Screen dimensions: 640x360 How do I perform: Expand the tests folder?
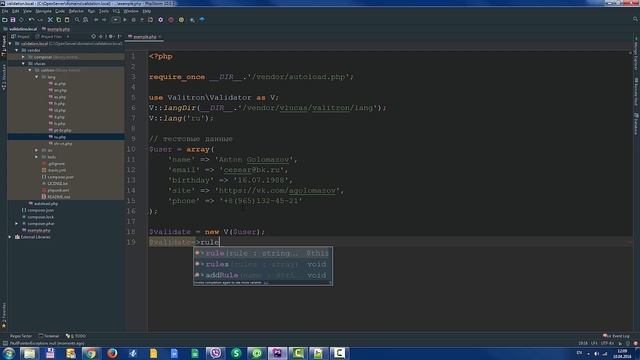pyautogui.click(x=37, y=157)
